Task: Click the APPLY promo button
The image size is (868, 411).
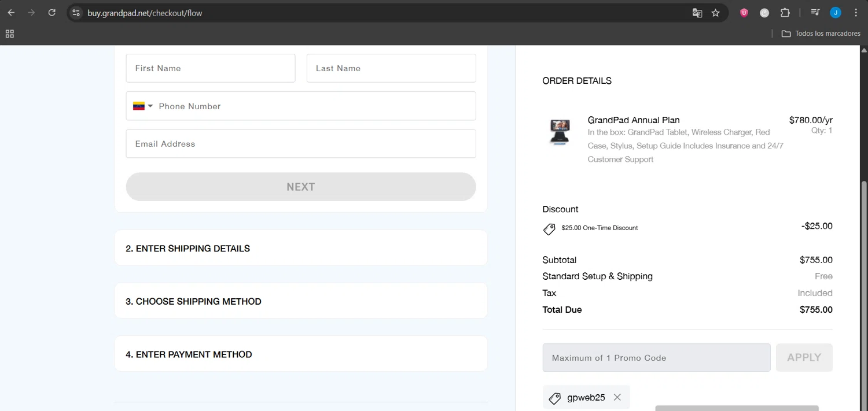Action: coord(804,357)
